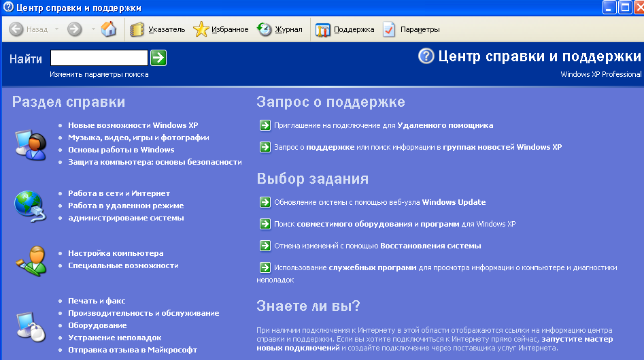Open Обновление системы с помощью Windows Update

(x=380, y=203)
